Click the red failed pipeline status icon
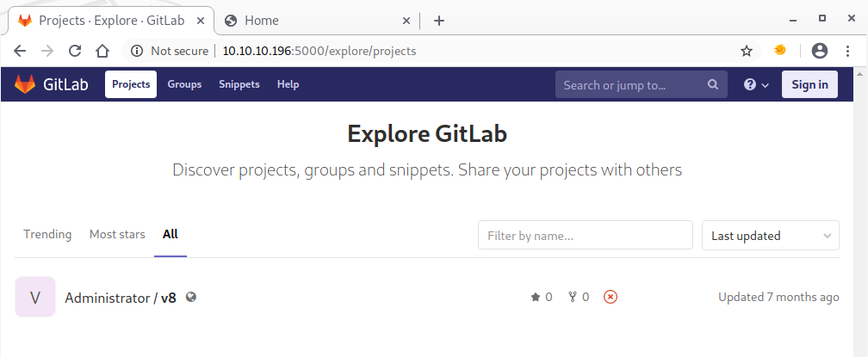 point(610,298)
